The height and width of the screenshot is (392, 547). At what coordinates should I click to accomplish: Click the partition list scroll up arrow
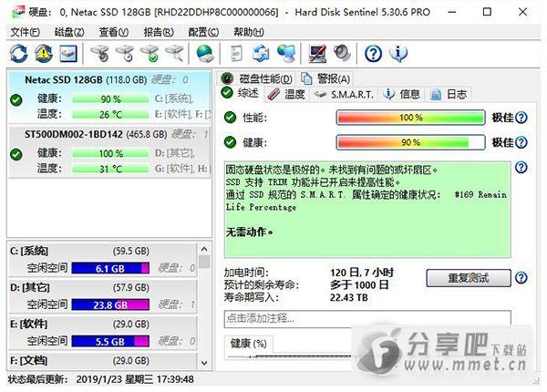204,250
